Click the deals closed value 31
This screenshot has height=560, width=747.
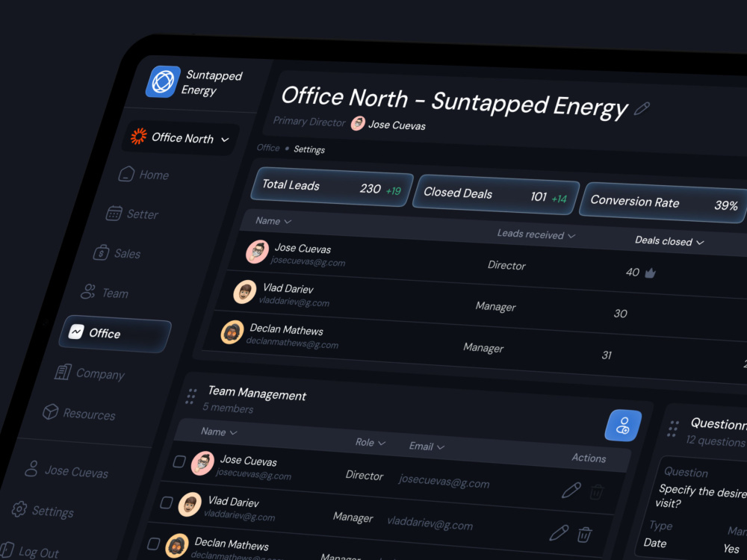pos(607,355)
